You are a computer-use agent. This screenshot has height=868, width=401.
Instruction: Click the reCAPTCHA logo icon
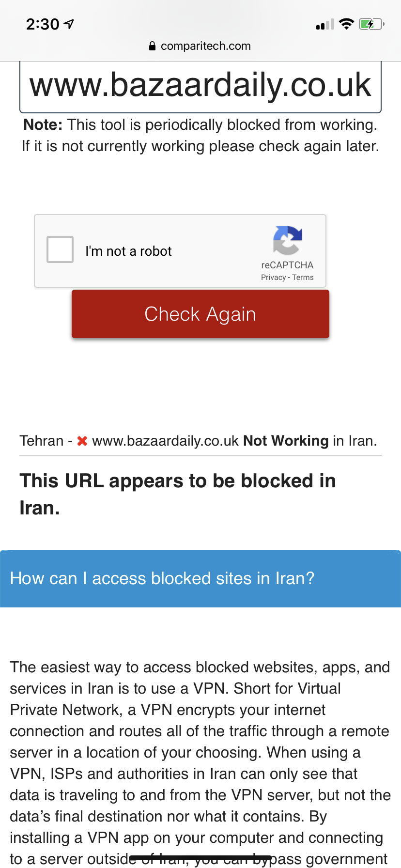(x=287, y=240)
